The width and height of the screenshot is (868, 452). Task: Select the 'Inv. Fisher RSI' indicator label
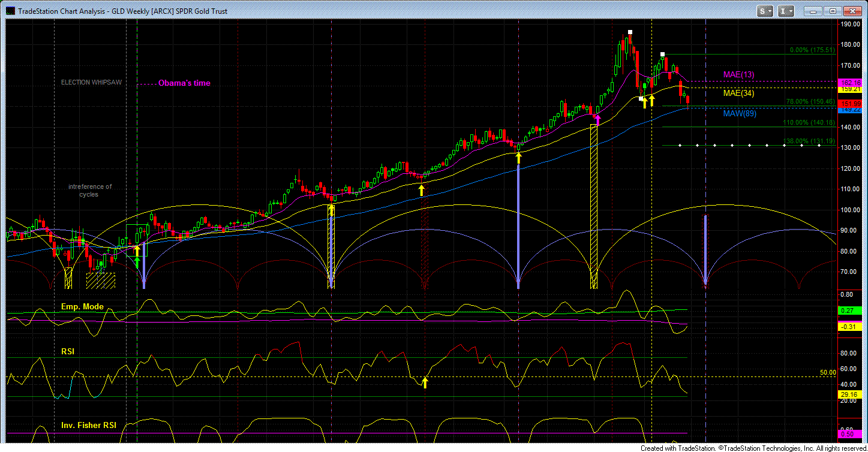pos(88,425)
